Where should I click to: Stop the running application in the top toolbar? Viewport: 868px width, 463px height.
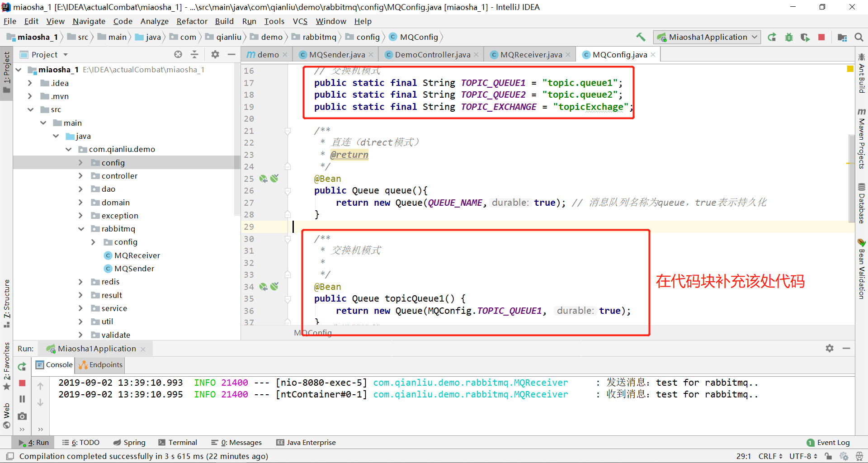point(821,37)
